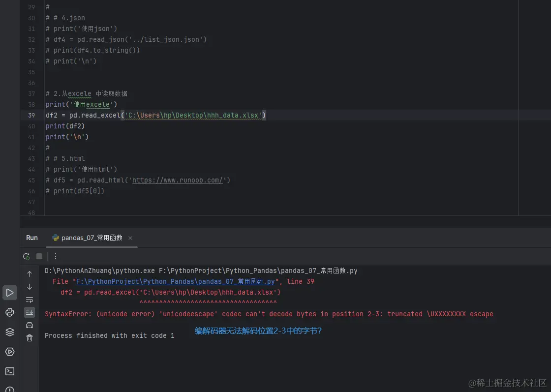Open the Run tool window
Screen dimensions: 551x392
pos(10,293)
